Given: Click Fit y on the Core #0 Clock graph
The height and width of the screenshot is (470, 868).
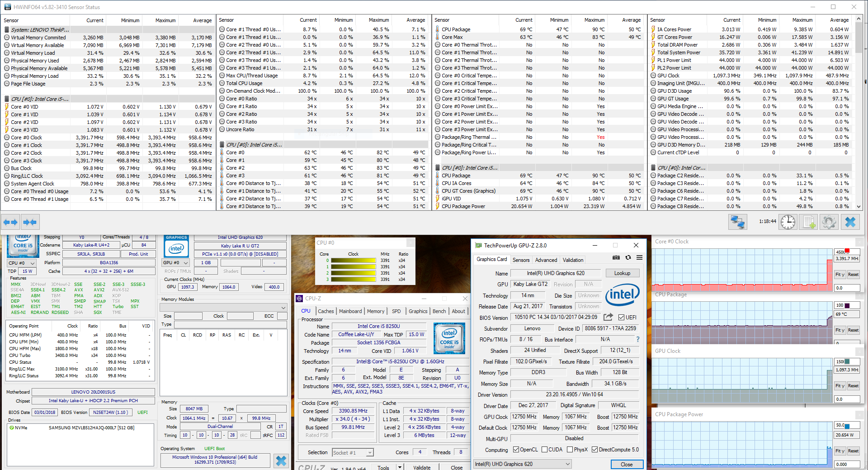Looking at the screenshot, I should click(x=840, y=275).
